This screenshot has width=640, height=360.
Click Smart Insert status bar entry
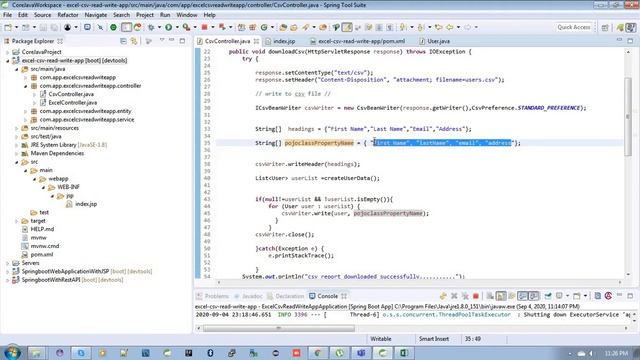(433, 339)
